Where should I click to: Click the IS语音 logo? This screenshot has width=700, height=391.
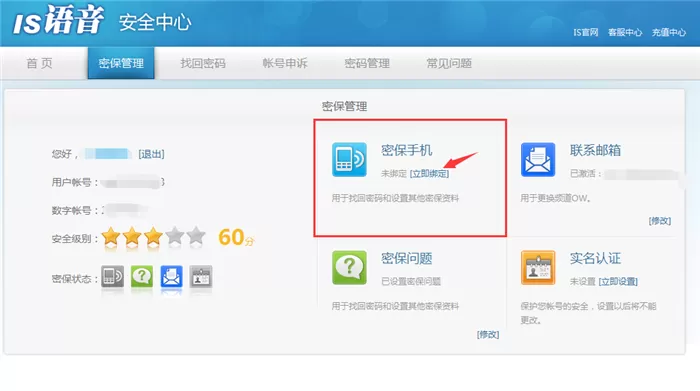(58, 21)
